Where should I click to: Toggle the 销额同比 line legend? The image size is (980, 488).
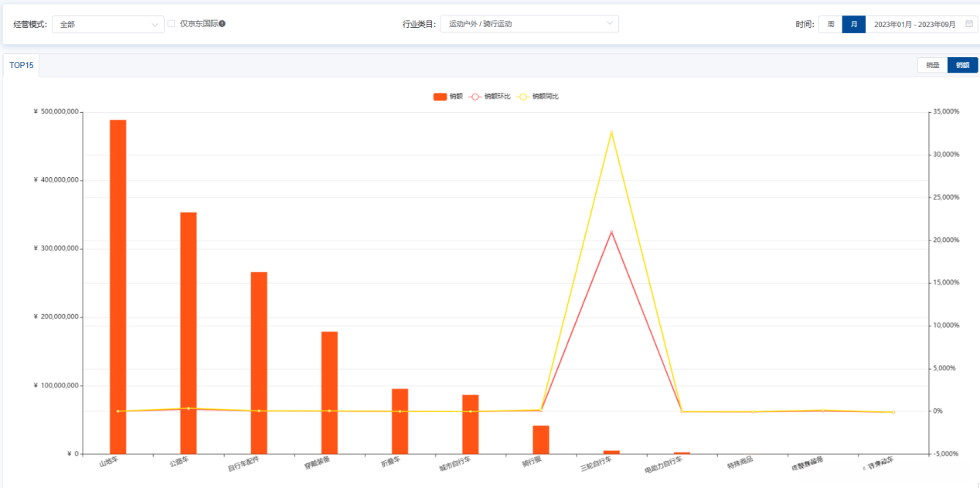click(538, 97)
